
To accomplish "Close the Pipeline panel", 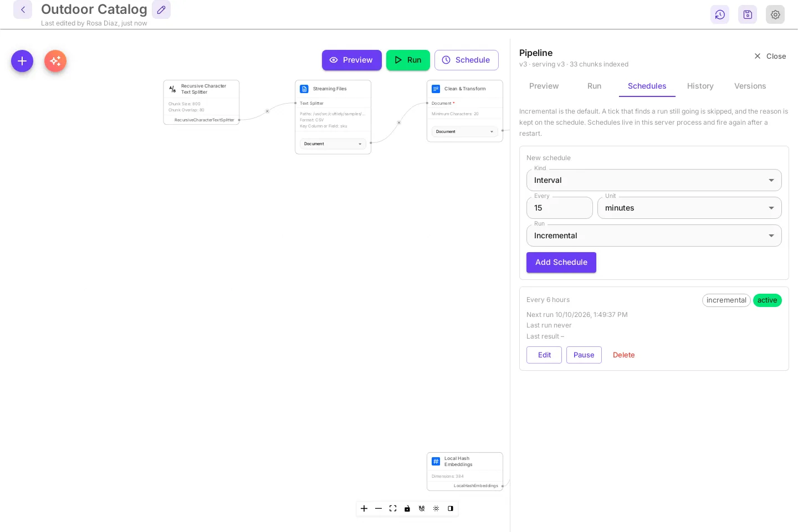I will (x=770, y=56).
